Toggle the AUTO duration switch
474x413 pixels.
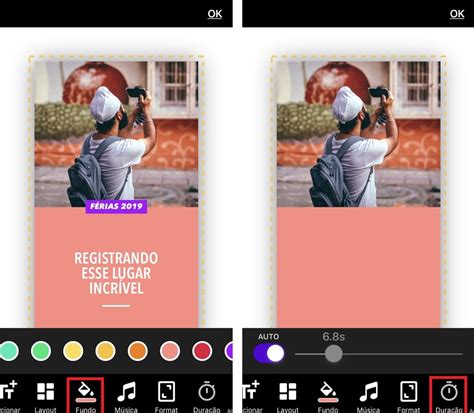(269, 353)
